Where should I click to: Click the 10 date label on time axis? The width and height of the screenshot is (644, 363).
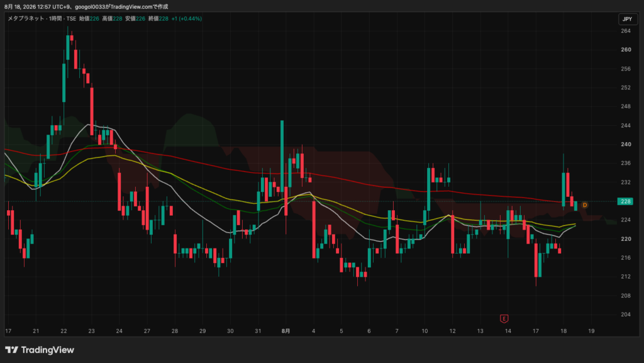[x=425, y=331]
